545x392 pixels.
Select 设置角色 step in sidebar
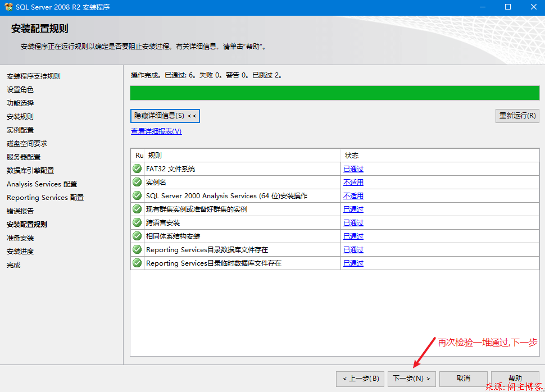pyautogui.click(x=20, y=90)
